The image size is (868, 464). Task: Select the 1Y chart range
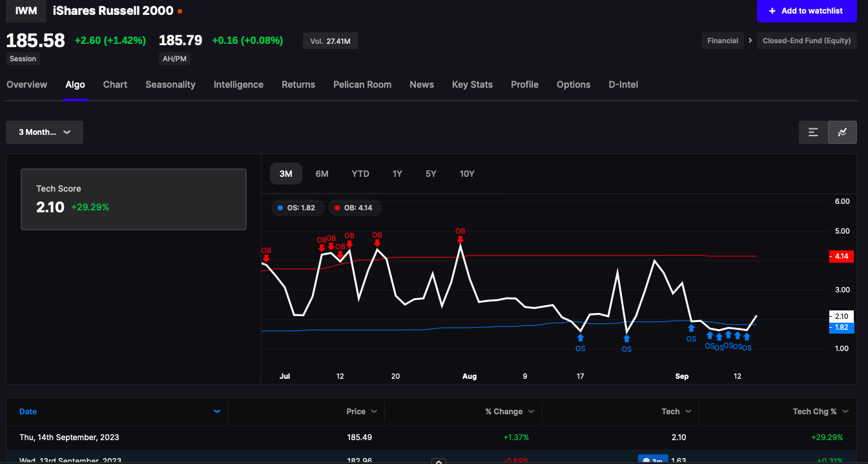397,174
